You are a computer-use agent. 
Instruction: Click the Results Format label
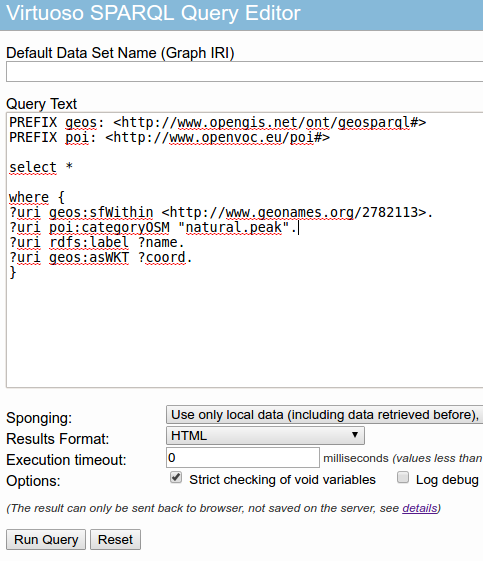(x=58, y=439)
